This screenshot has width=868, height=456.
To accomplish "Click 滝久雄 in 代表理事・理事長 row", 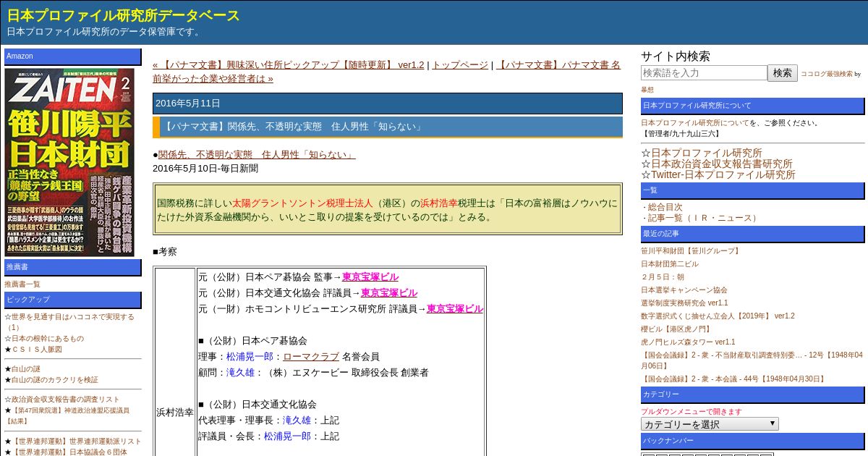I will (297, 420).
